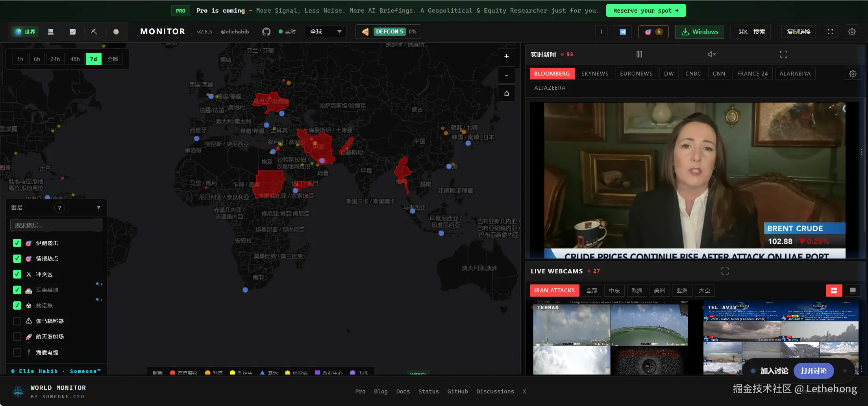Screen dimensions: 868x406
Task: Click the Bloomberg live video player
Action: (x=694, y=180)
